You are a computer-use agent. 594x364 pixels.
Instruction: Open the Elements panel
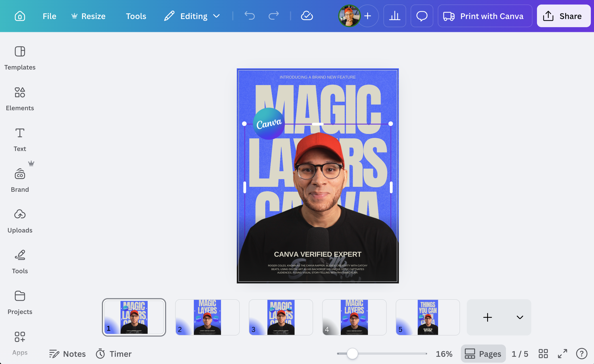(20, 99)
